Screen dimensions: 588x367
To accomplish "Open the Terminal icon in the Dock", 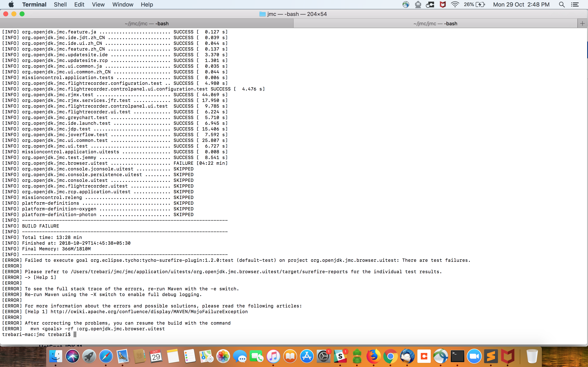I will pos(457,356).
